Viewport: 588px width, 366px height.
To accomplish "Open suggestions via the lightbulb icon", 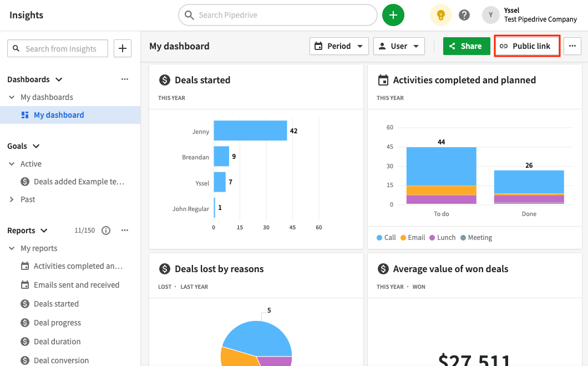I will [x=440, y=15].
